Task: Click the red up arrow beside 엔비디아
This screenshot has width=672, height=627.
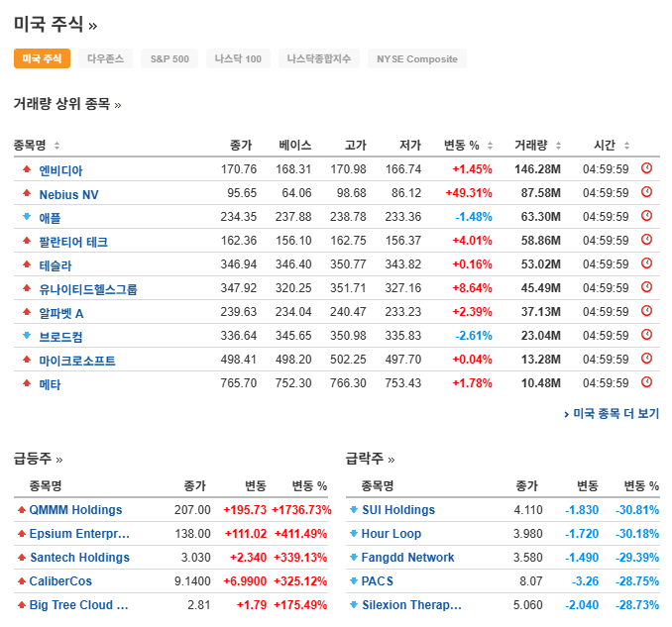Action: (27, 169)
